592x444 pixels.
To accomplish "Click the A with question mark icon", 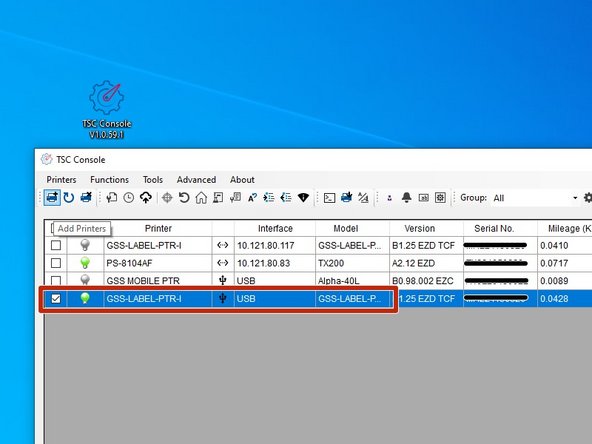I will click(252, 197).
